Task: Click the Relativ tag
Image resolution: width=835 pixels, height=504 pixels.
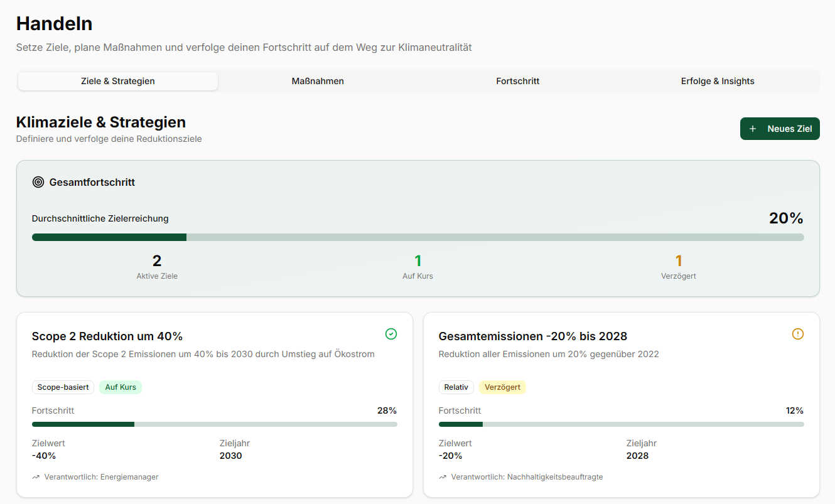Action: (x=456, y=387)
